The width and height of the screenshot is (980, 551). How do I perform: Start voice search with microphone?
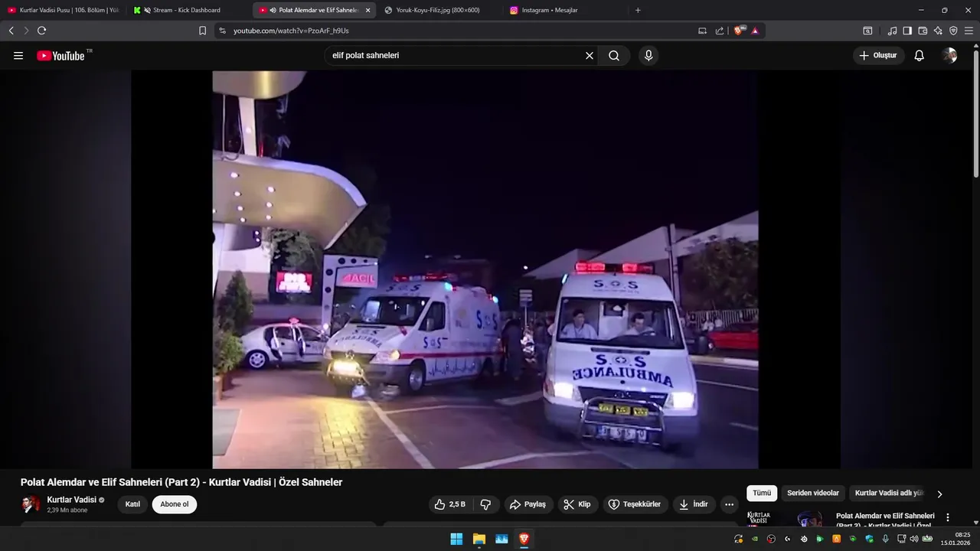648,56
